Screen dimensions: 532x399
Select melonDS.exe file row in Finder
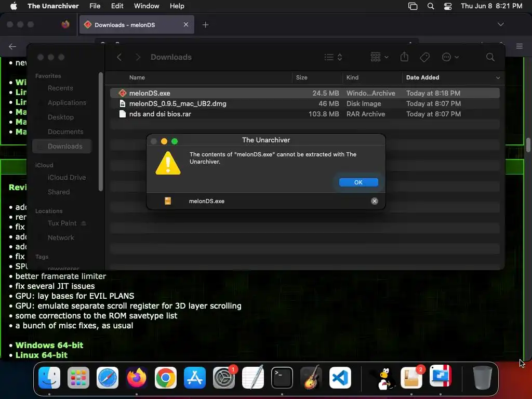304,93
